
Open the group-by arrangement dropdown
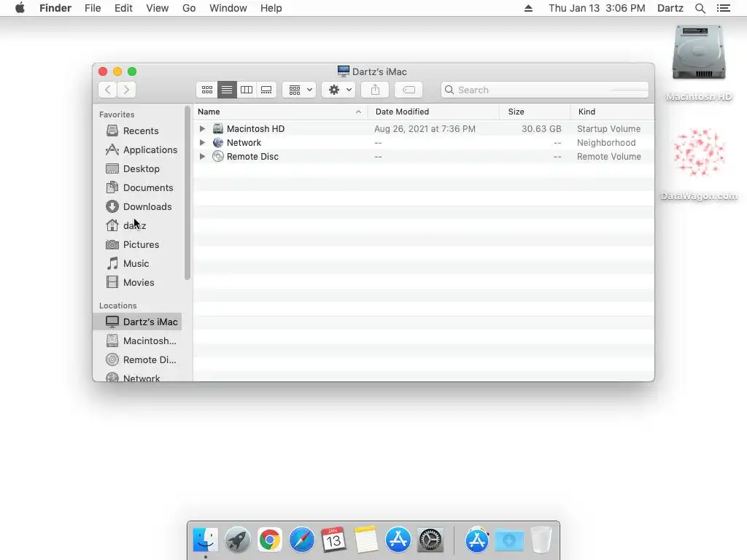click(299, 90)
